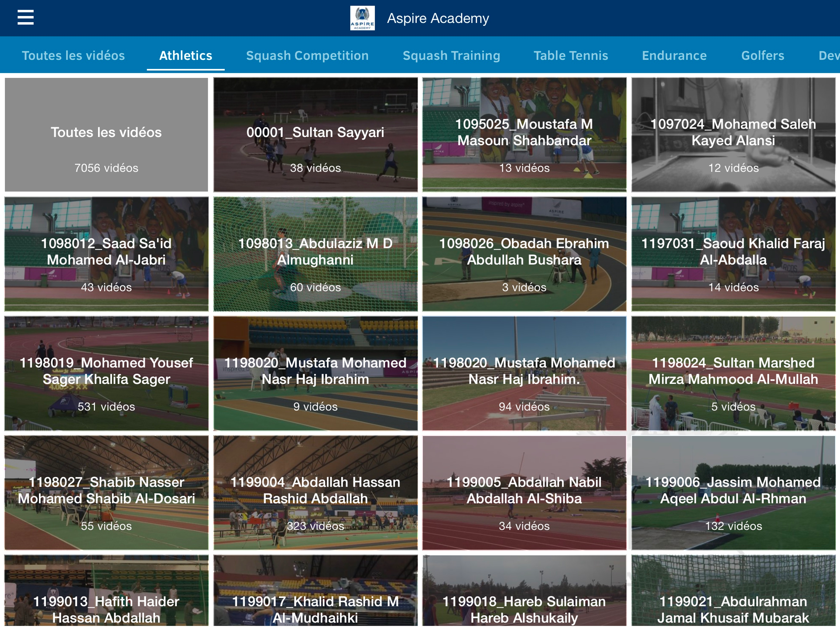Open 1197031_Saoud Khalid Faraj Al-Abdalla folder
Viewport: 840px width, 630px height.
point(733,254)
